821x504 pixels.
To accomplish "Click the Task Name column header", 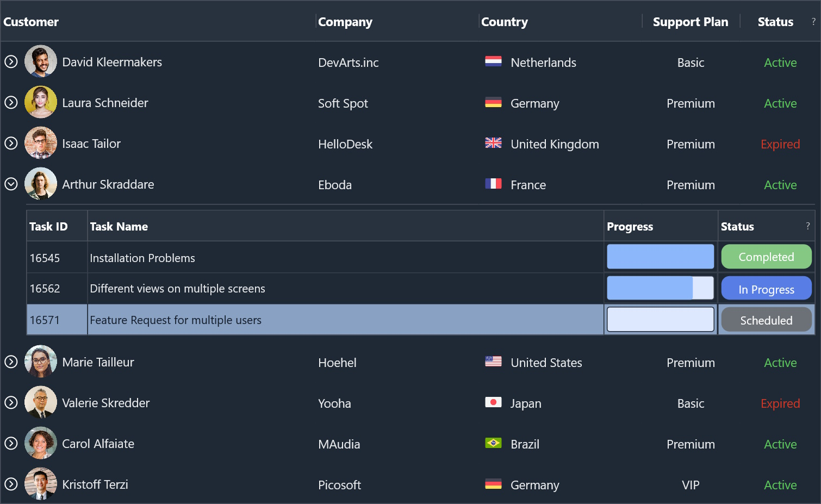I will point(119,227).
